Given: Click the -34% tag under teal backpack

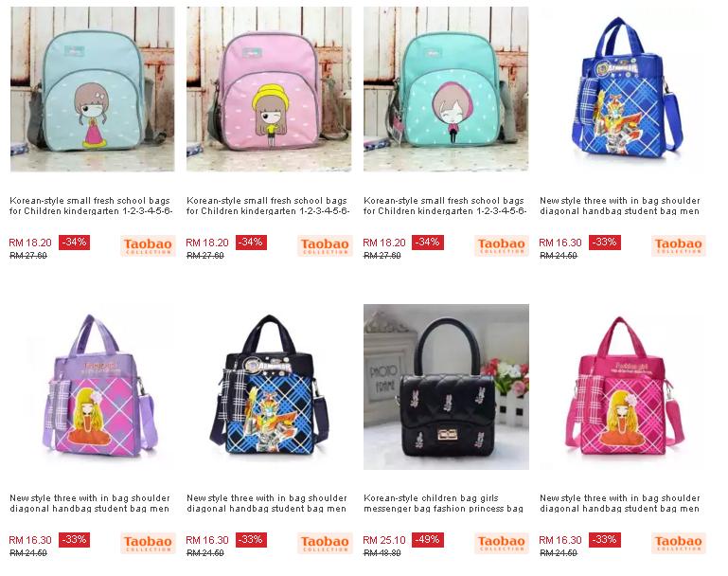Looking at the screenshot, I should (428, 242).
